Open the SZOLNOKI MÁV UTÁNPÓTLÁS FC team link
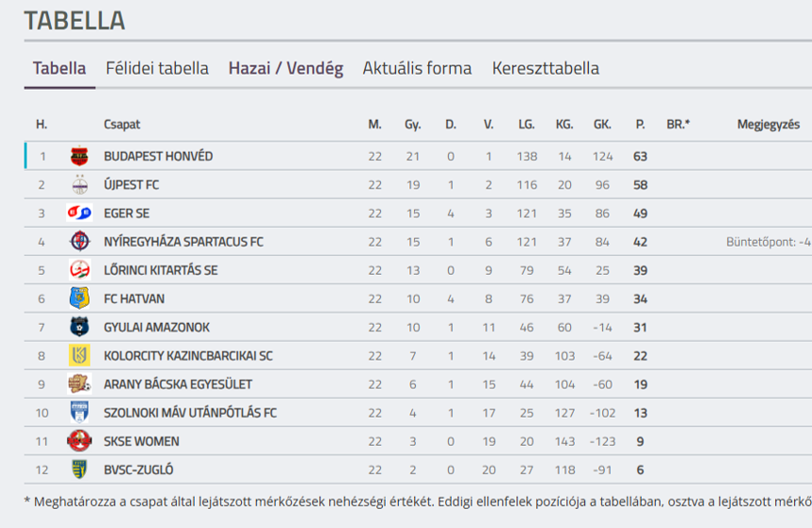The height and width of the screenshot is (528, 812). [190, 413]
